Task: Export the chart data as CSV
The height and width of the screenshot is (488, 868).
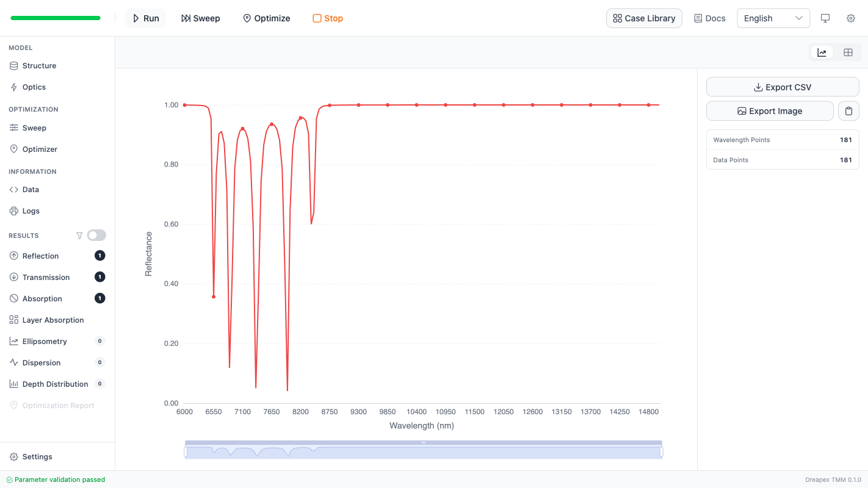Action: (x=782, y=87)
